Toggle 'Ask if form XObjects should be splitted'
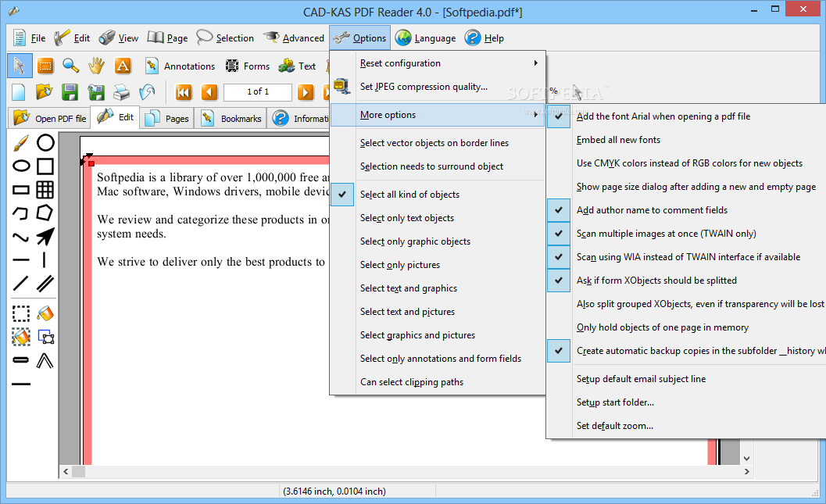826x504 pixels. [686, 281]
